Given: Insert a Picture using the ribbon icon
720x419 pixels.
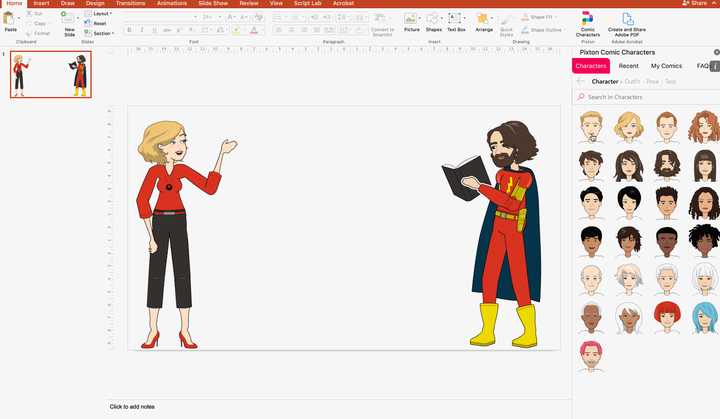Looking at the screenshot, I should click(410, 19).
